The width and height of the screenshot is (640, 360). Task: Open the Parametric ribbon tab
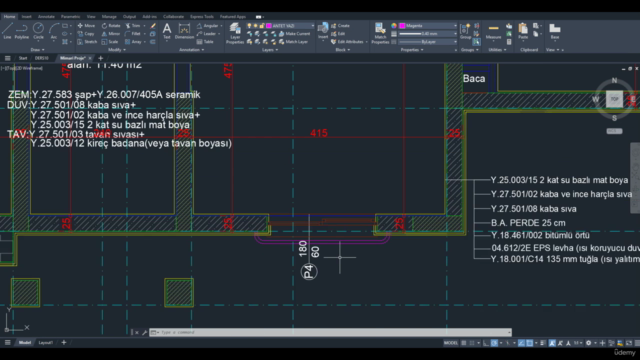tap(70, 17)
